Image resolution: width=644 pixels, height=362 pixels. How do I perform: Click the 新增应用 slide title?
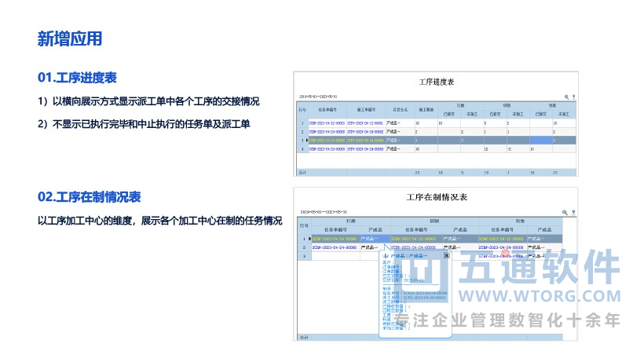pyautogui.click(x=70, y=39)
